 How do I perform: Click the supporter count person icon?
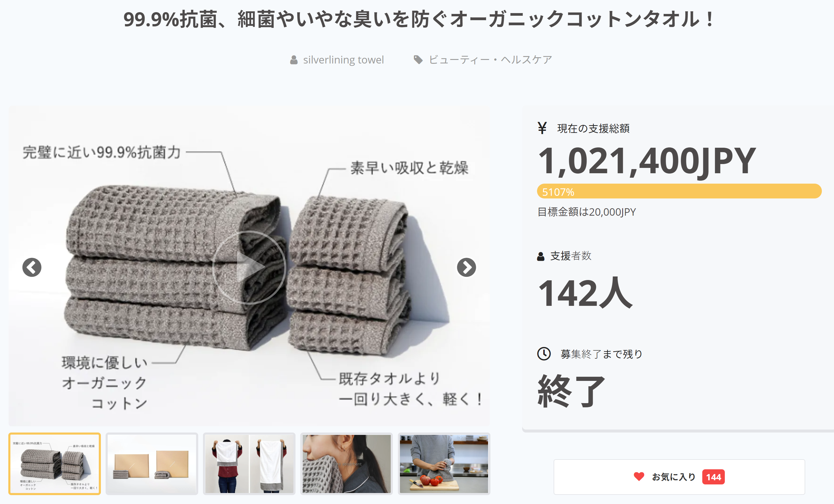541,256
